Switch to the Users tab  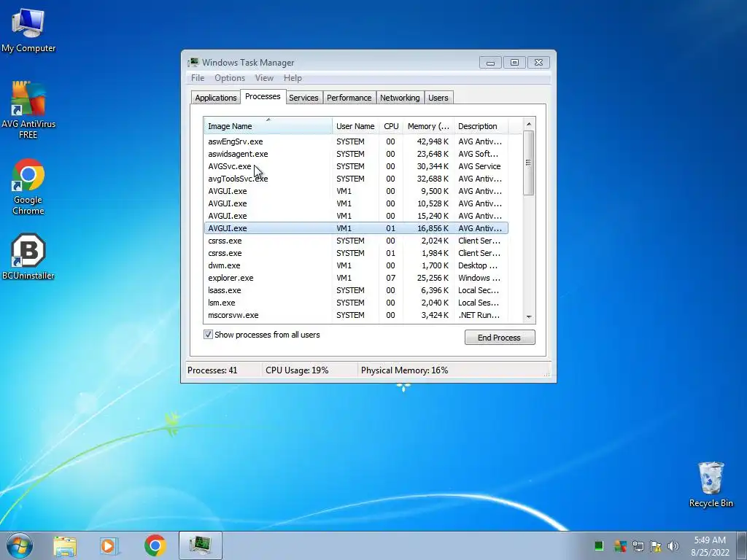(438, 98)
